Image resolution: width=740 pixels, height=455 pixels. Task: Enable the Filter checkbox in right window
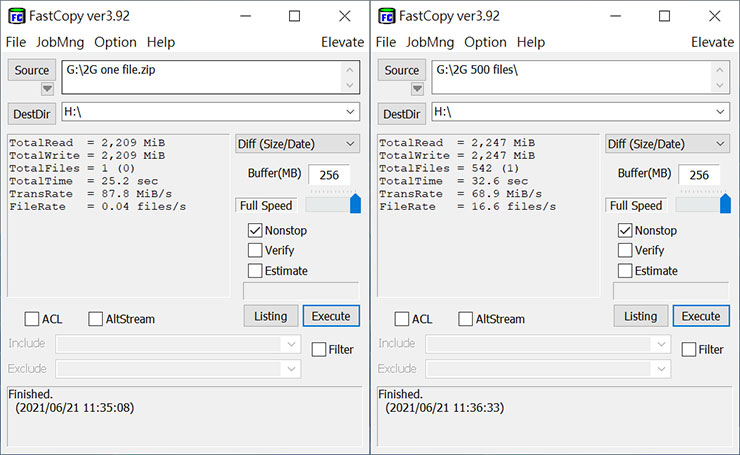coord(689,350)
